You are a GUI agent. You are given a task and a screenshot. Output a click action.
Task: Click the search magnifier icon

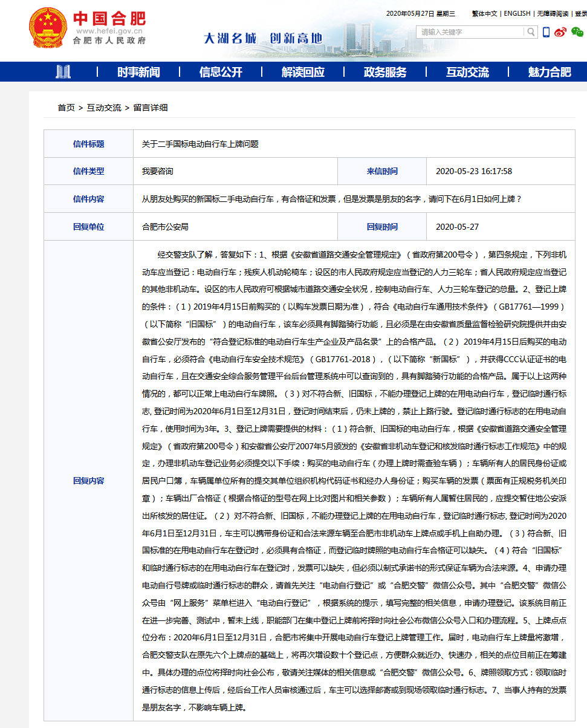click(531, 32)
